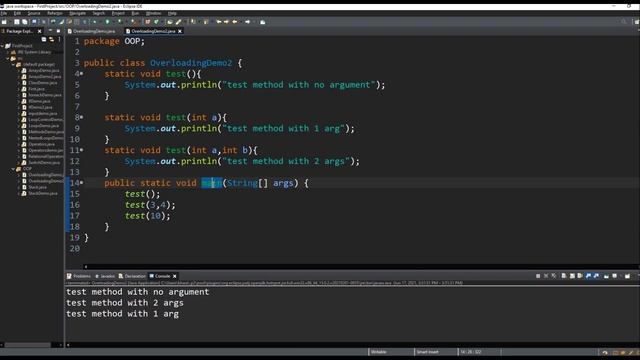Screen dimensions: 640x360
Task: Toggle Word Wrap in Console toolbar
Action: pyautogui.click(x=580, y=276)
